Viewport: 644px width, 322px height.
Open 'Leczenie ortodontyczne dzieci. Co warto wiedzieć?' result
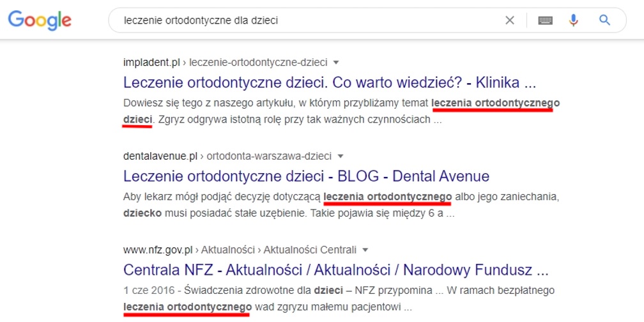329,82
